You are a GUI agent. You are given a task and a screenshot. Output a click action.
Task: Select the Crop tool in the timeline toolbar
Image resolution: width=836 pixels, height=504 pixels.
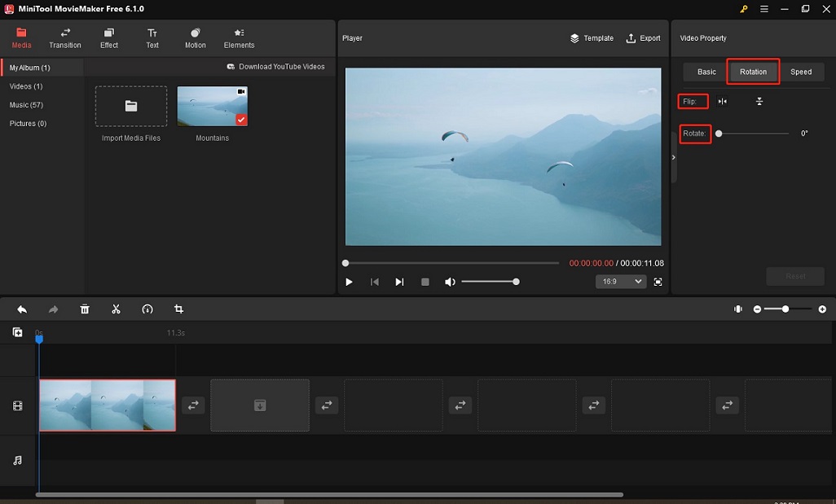pyautogui.click(x=178, y=309)
